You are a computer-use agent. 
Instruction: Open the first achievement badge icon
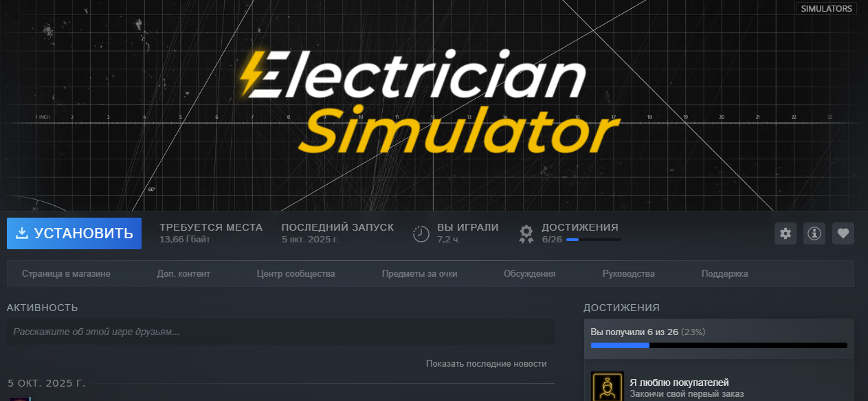tap(608, 386)
